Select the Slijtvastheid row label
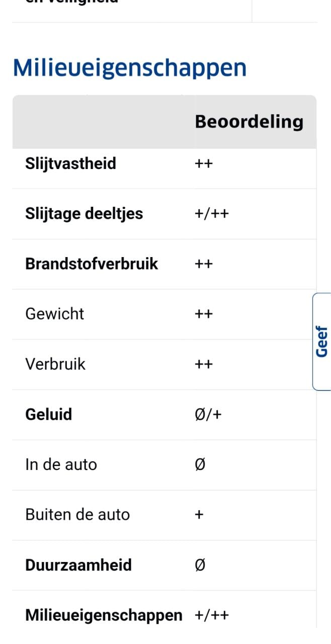This screenshot has width=331, height=644. [70, 163]
